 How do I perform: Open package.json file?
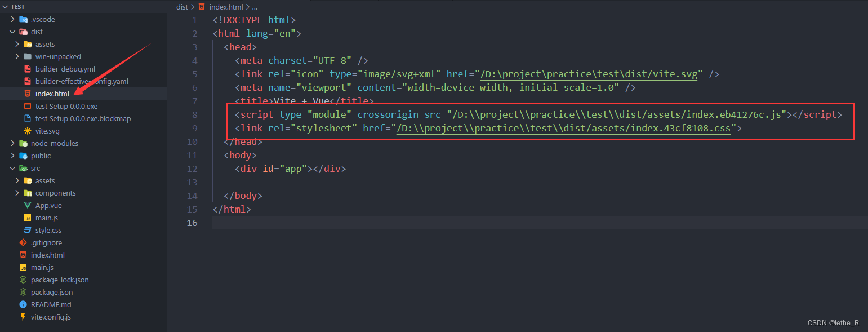coord(52,292)
